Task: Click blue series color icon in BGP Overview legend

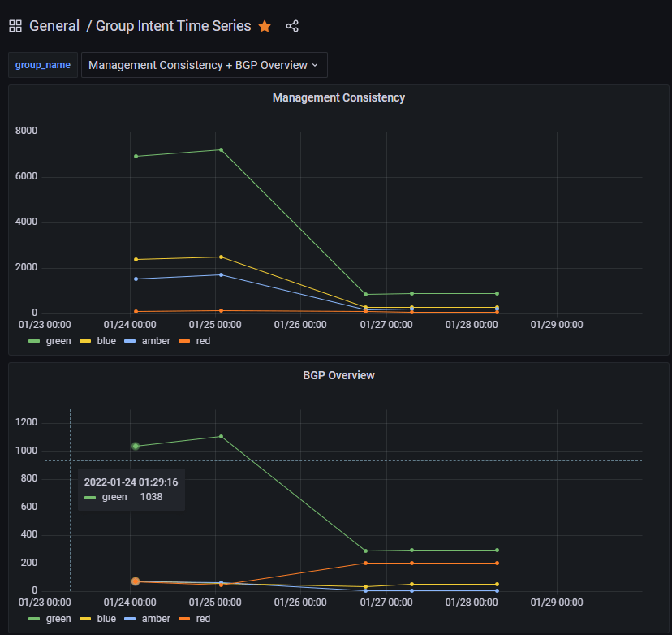Action: tap(84, 619)
